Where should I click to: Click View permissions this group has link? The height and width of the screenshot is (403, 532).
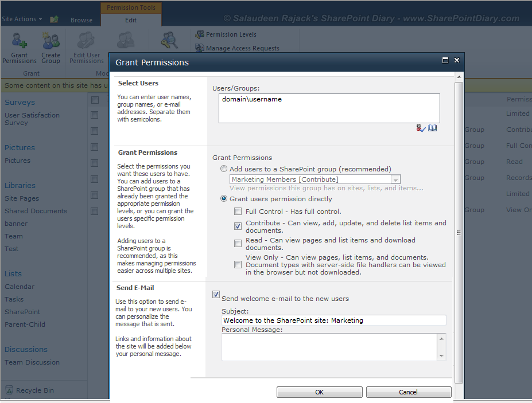[327, 188]
